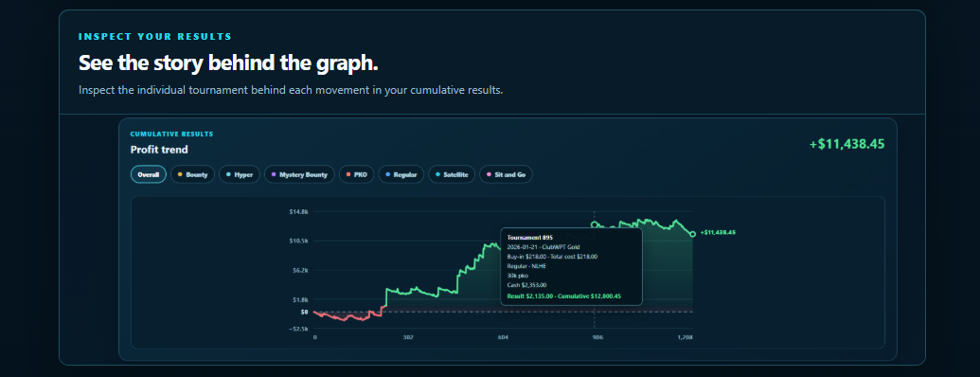The width and height of the screenshot is (980, 377).
Task: Click the Tournament 895 tooltip title
Action: 530,238
